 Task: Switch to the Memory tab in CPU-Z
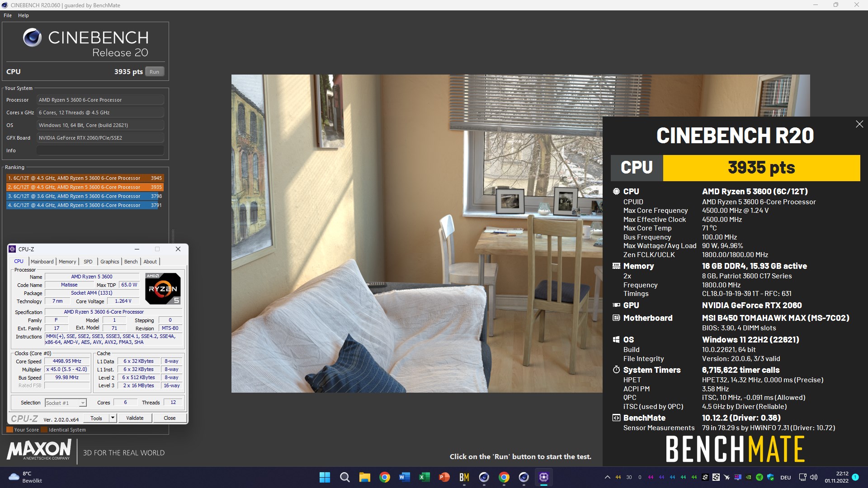[x=67, y=262]
